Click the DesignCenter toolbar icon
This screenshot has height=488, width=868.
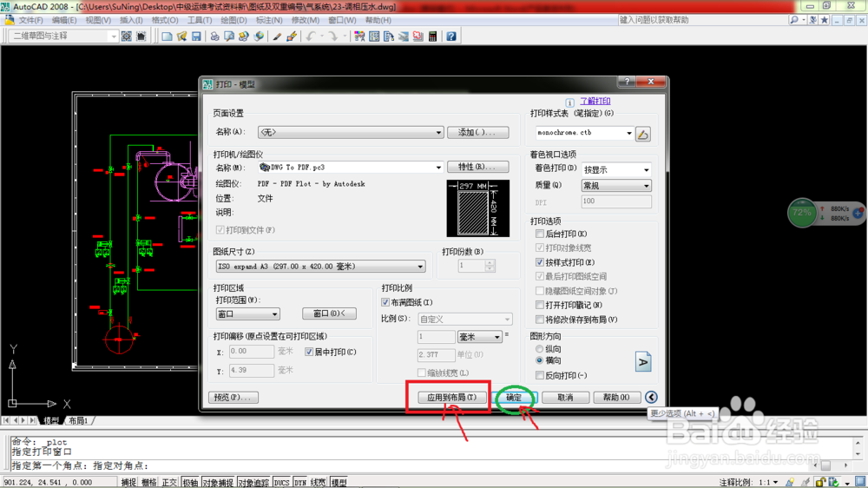[x=374, y=36]
